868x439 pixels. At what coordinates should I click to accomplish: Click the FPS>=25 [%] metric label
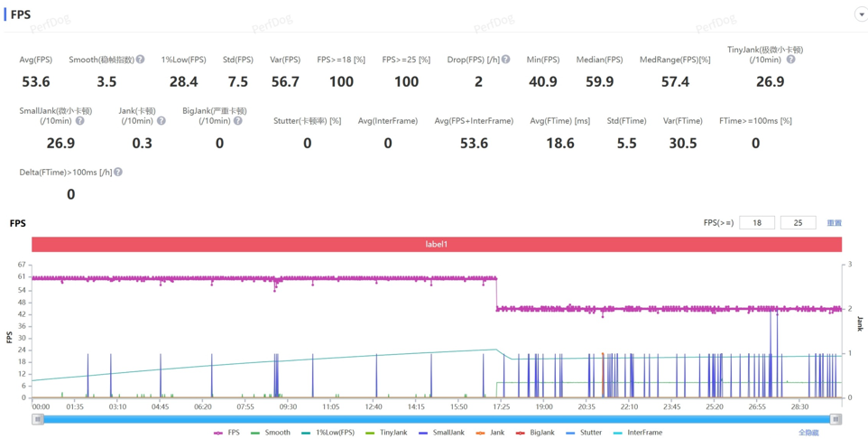(406, 60)
